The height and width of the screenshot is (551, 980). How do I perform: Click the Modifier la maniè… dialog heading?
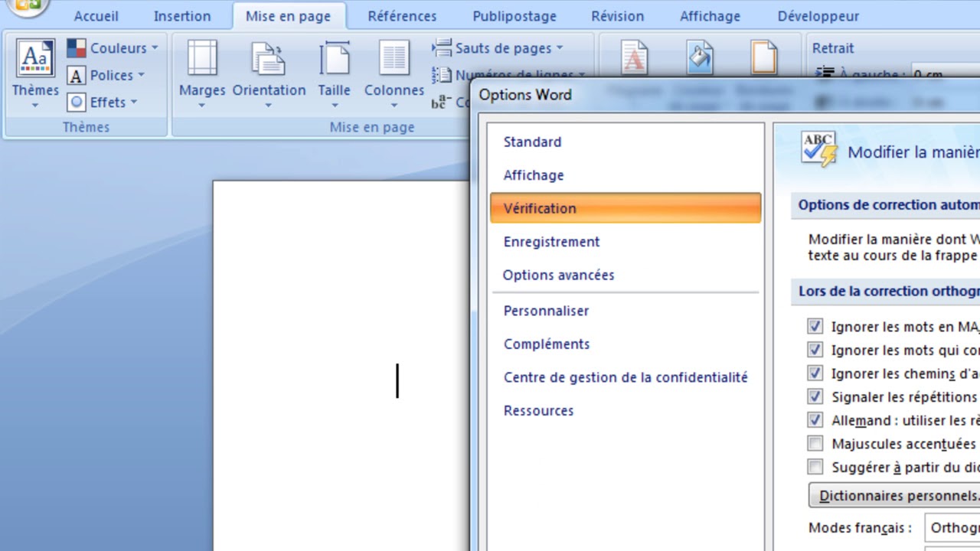(913, 152)
